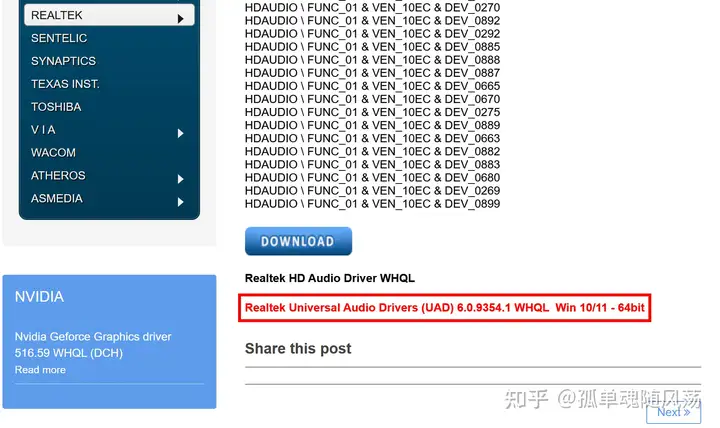Select hardware ID line ending DEV_0275
Screen dimensions: 720x428
coord(372,112)
